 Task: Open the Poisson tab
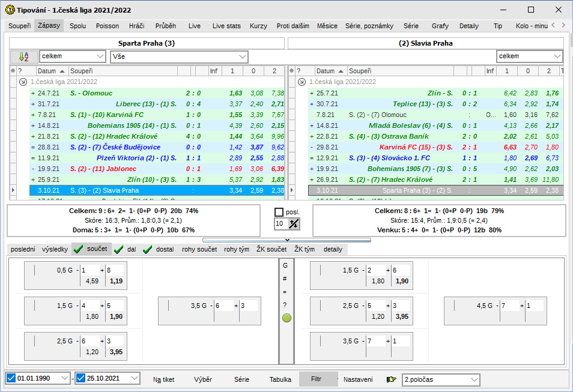click(108, 26)
